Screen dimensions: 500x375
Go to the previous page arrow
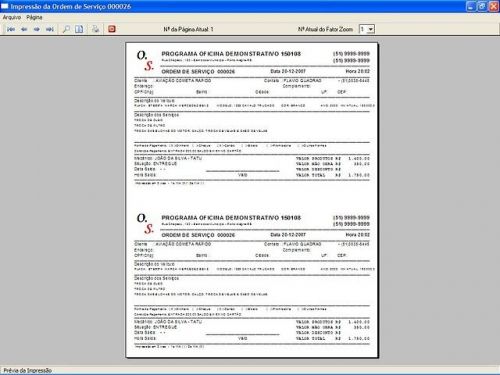coord(24,29)
